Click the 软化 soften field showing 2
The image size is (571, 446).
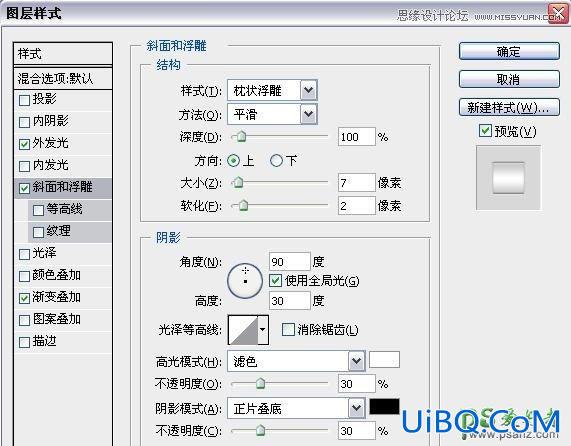click(x=356, y=206)
